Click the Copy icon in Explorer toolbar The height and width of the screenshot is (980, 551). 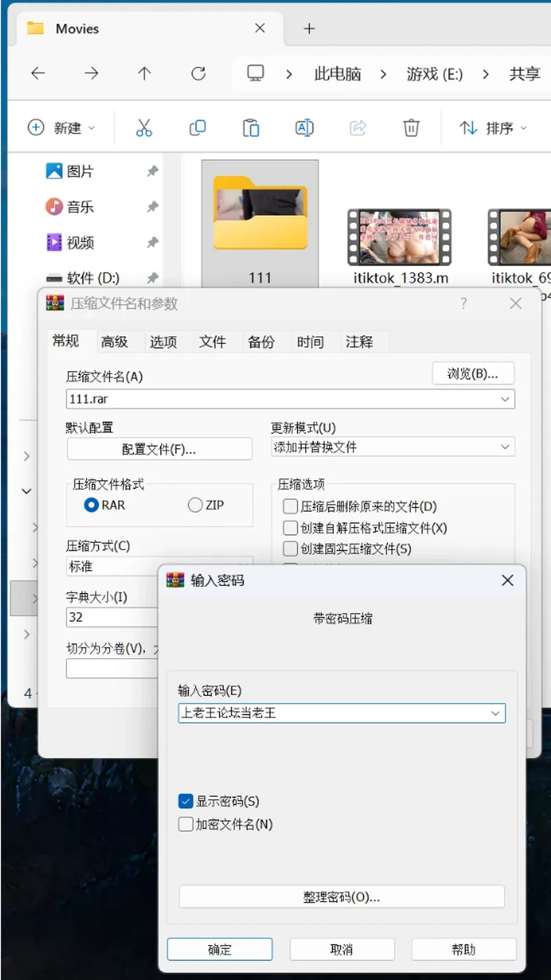point(197,127)
